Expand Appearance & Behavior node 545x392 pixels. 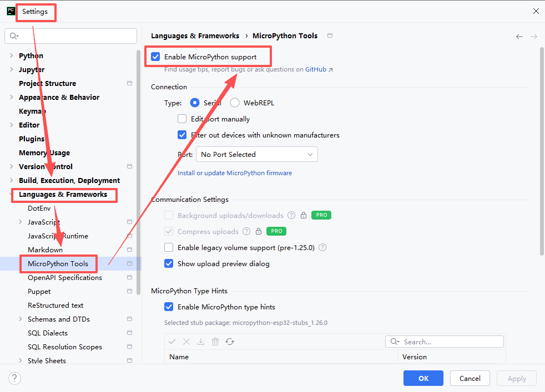(x=12, y=97)
